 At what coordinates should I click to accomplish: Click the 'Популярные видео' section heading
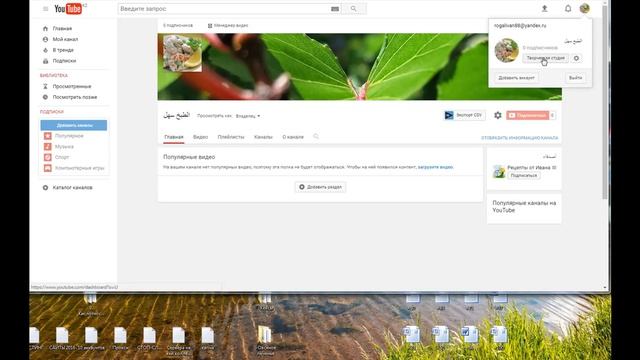pos(189,157)
